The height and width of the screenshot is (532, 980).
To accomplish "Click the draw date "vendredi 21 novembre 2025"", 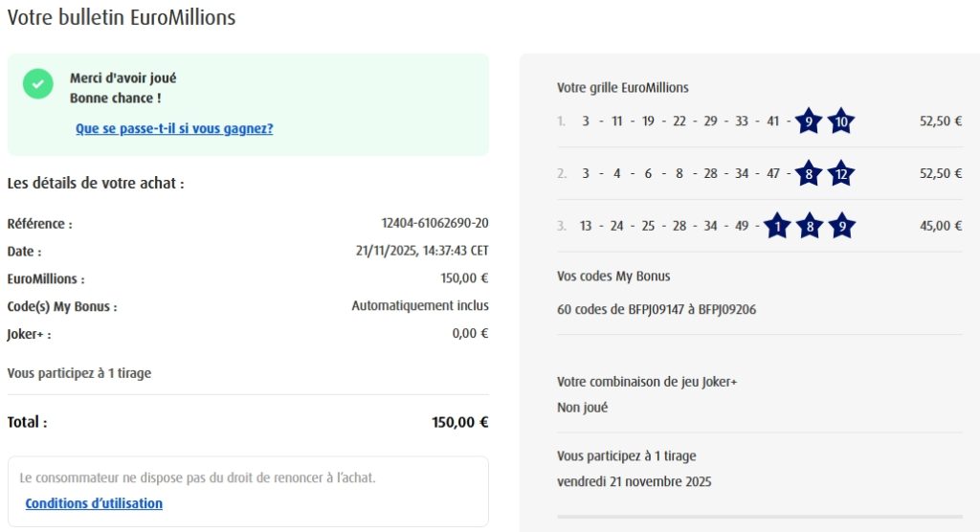I will pos(634,481).
